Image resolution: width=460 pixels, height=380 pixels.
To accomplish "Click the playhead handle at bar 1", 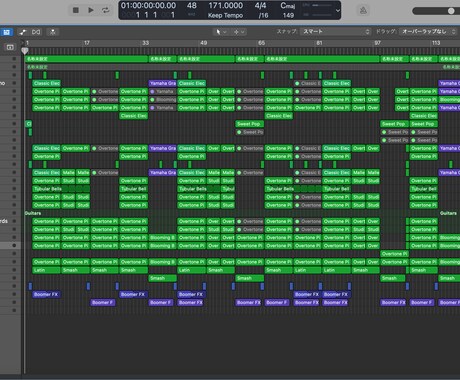I will 25,51.
